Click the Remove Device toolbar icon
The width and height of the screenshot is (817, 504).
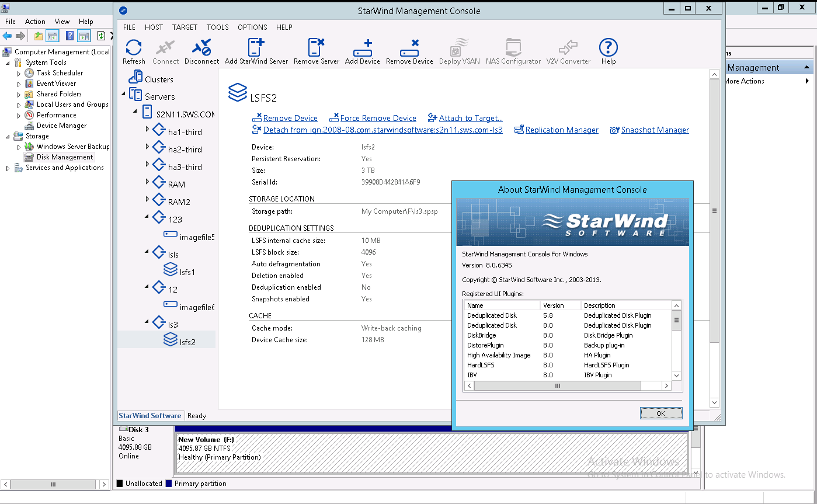point(409,48)
